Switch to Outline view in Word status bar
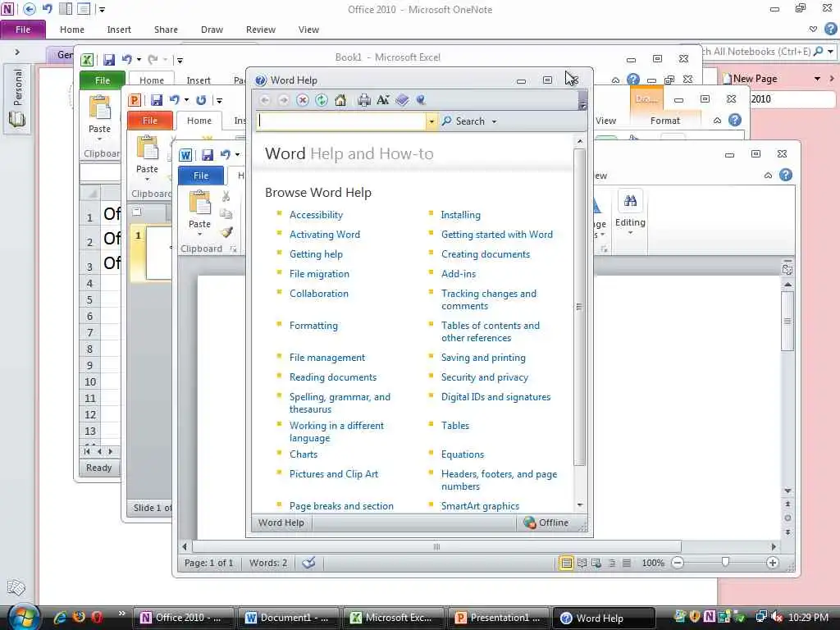This screenshot has width=840, height=630. pos(611,563)
